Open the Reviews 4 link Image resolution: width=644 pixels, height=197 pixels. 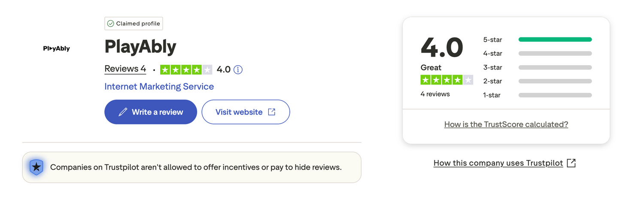(x=125, y=69)
